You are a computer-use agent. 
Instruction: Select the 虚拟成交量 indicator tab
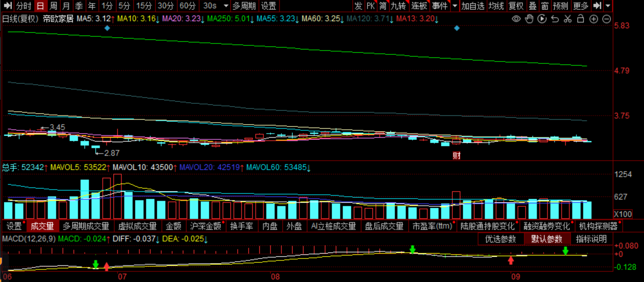[x=137, y=226]
